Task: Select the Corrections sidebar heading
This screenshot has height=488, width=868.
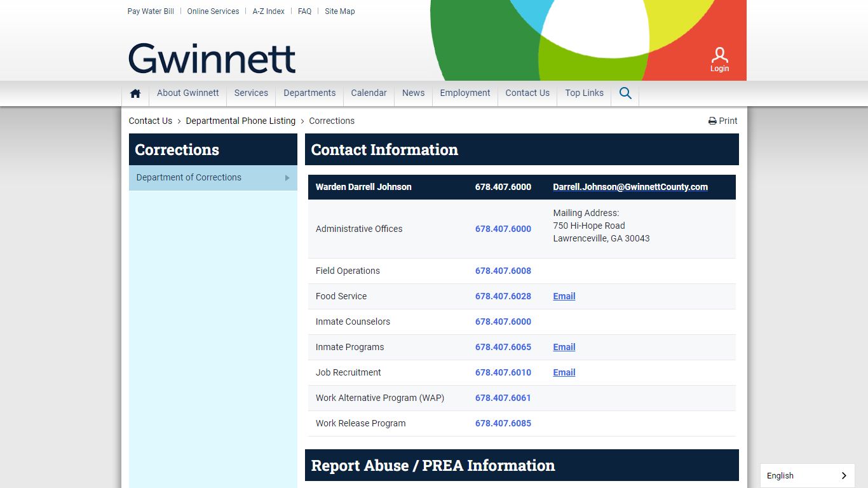Action: click(x=177, y=149)
